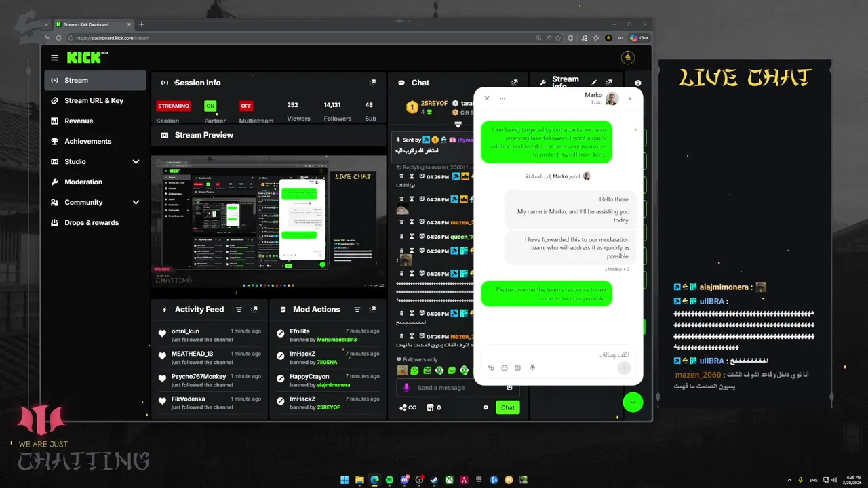Click moderator alajmimonera in Mod Actions
This screenshot has height=488, width=868.
pyautogui.click(x=334, y=385)
